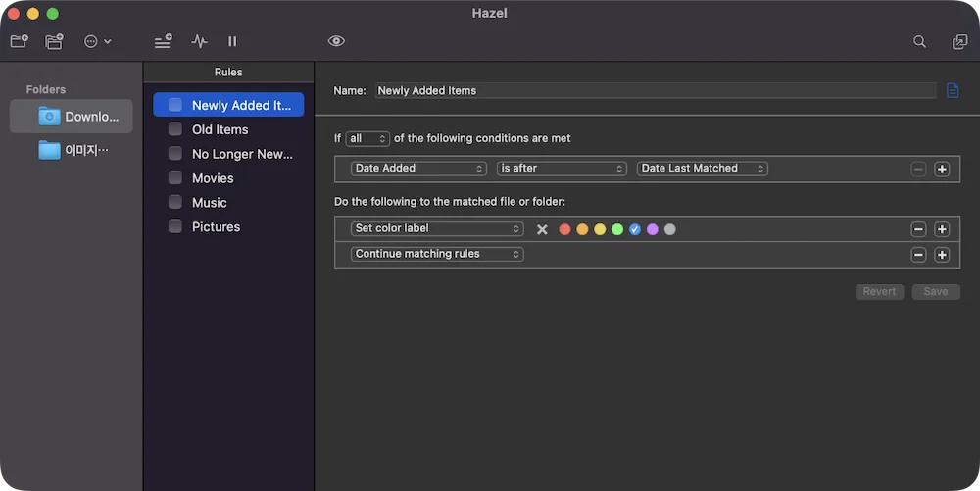Enable the Old Items rule checkbox
The width and height of the screenshot is (980, 491).
point(175,129)
